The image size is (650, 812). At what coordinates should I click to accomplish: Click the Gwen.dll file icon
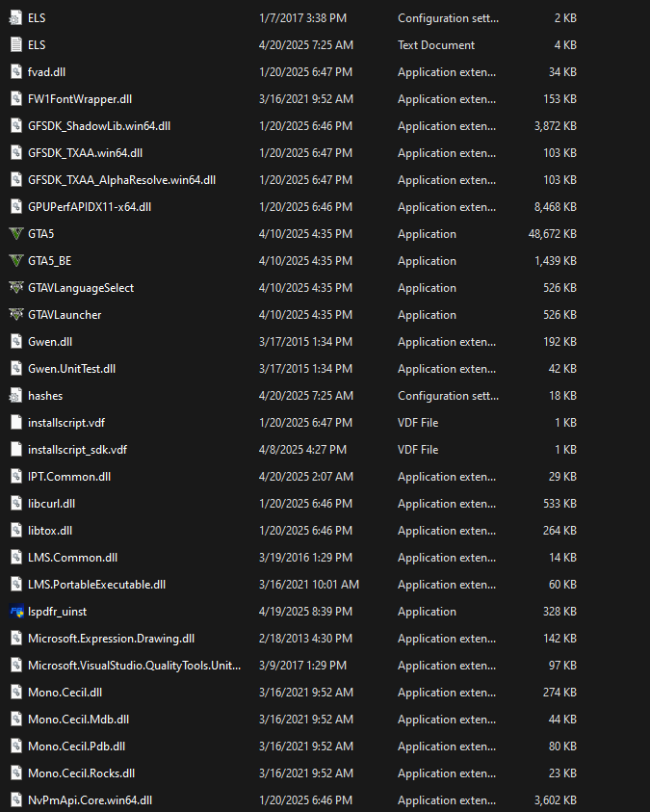click(16, 342)
